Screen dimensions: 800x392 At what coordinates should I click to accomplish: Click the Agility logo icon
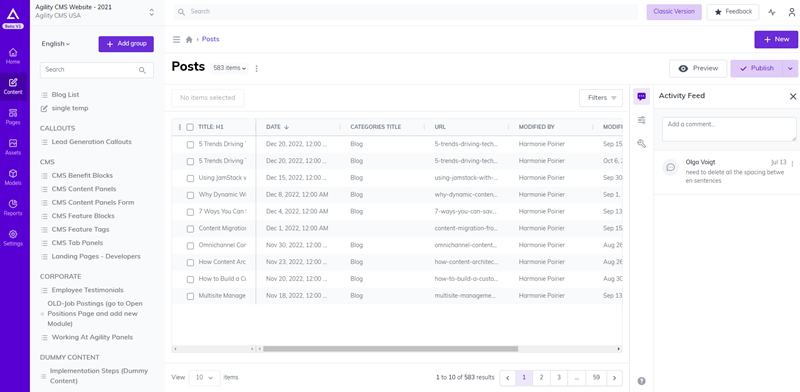click(14, 14)
